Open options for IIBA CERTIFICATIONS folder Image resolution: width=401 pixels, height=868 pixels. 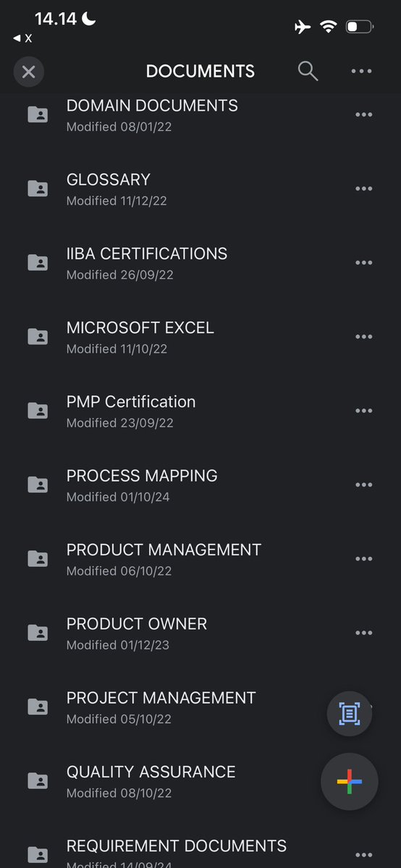(364, 262)
